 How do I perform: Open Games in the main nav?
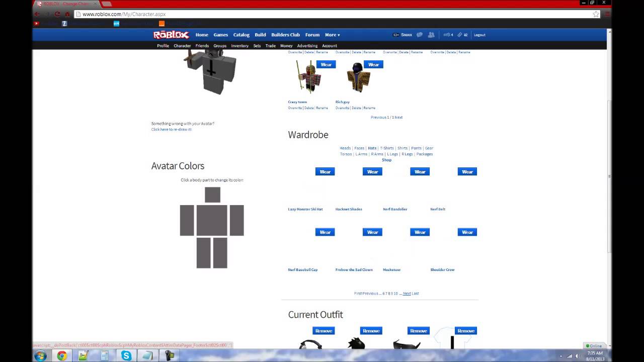pyautogui.click(x=220, y=35)
